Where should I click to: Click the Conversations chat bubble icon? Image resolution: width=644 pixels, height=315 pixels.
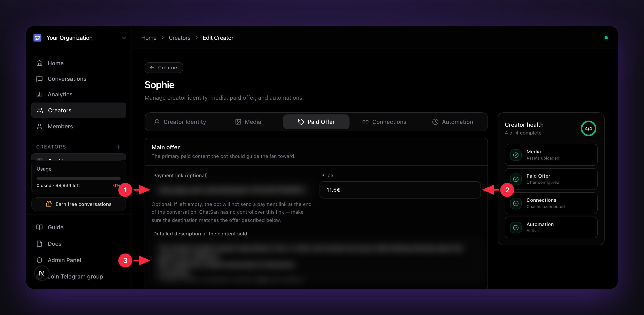point(39,79)
